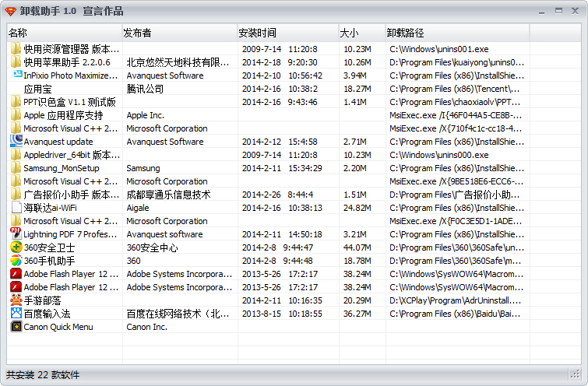The height and width of the screenshot is (386, 588).
Task: Select the 360安全卫士 entry name
Action: tap(49, 247)
